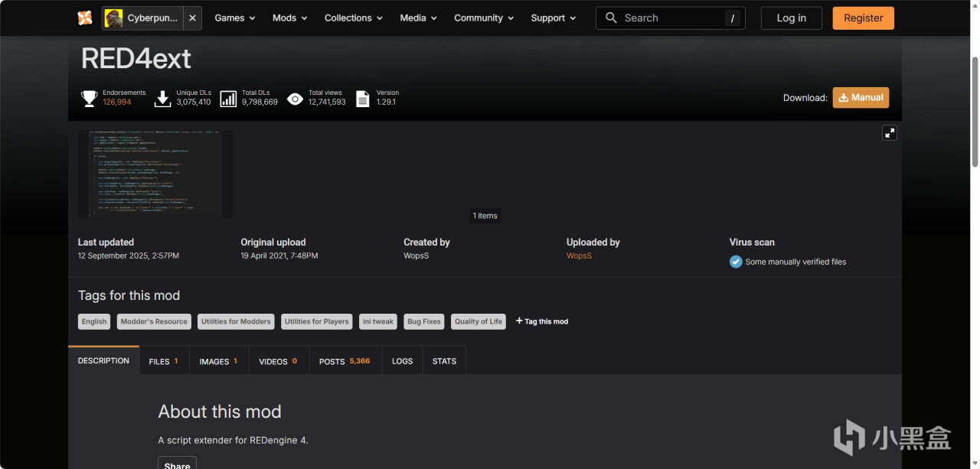Select the Quality of Life tag
The width and height of the screenshot is (980, 469).
point(479,321)
